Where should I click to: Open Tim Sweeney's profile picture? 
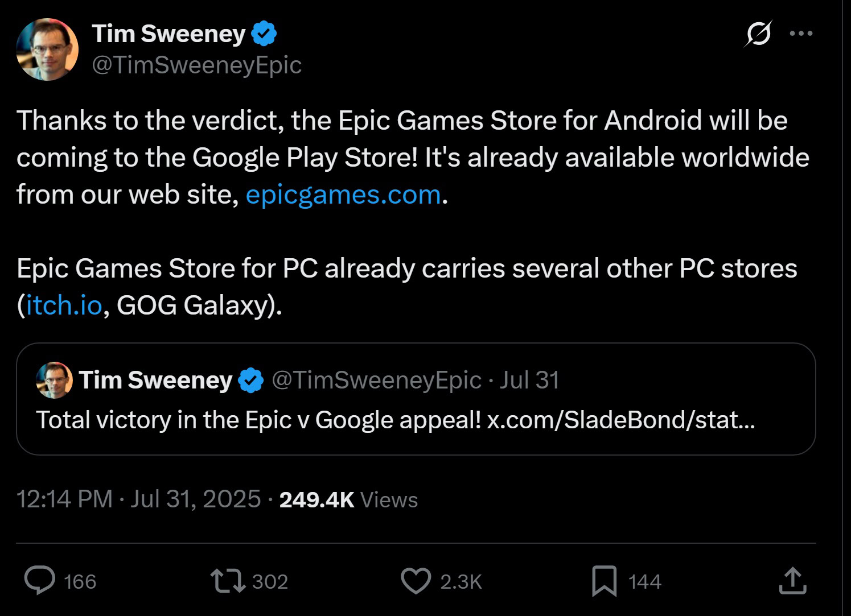48,49
